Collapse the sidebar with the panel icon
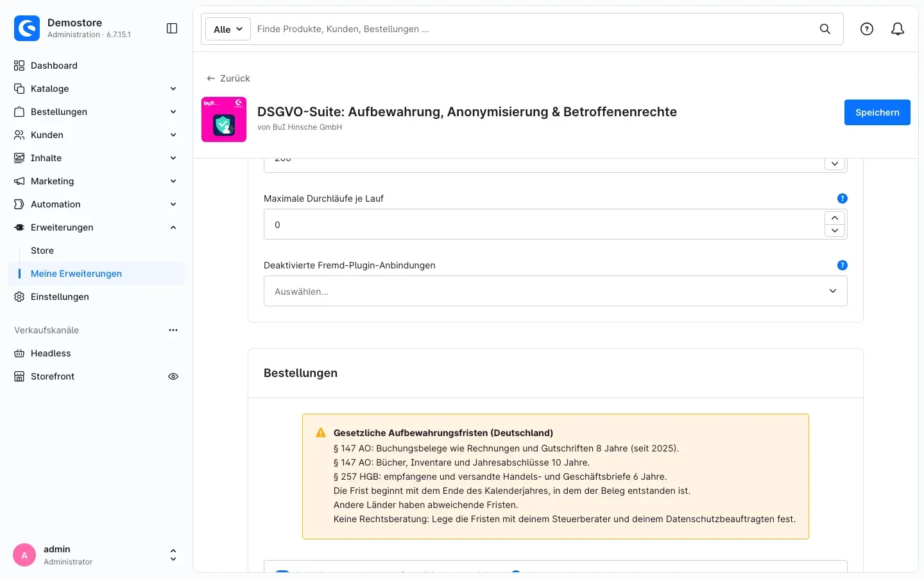The height and width of the screenshot is (578, 924). (172, 28)
